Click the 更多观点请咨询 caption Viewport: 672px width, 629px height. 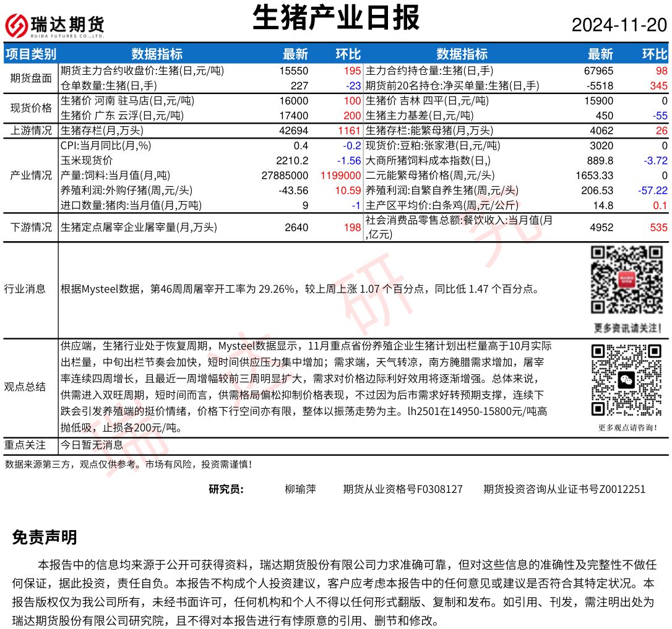[627, 427]
